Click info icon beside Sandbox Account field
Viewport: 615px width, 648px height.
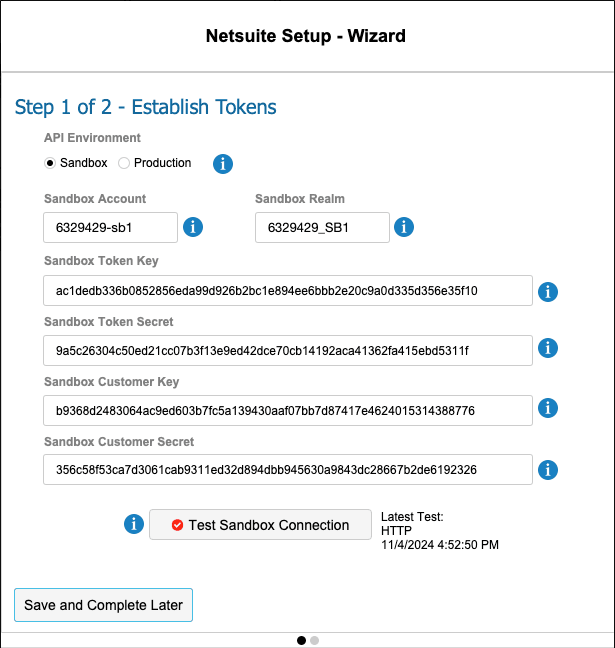click(194, 227)
